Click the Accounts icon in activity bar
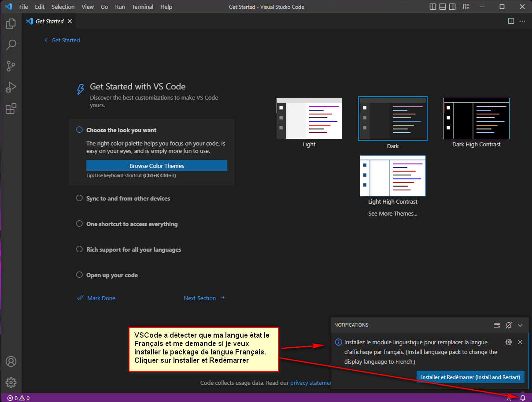Screen dimensions: 532x402 [11, 361]
